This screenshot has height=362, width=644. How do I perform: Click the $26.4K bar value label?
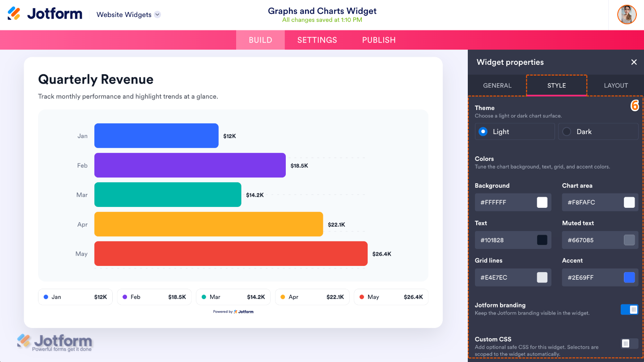[x=382, y=254]
